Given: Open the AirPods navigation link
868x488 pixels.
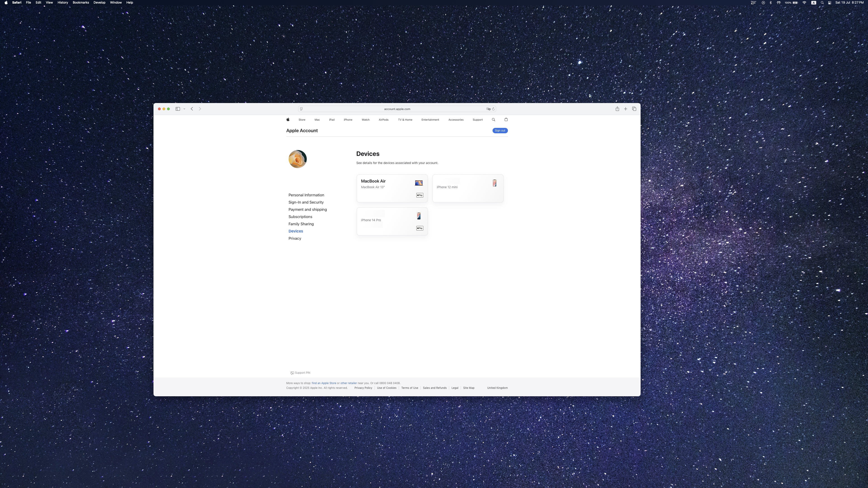Looking at the screenshot, I should click(x=383, y=120).
